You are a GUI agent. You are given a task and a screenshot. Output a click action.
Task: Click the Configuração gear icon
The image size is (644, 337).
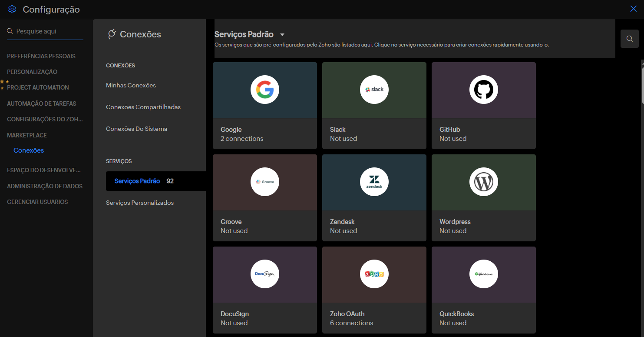point(12,9)
